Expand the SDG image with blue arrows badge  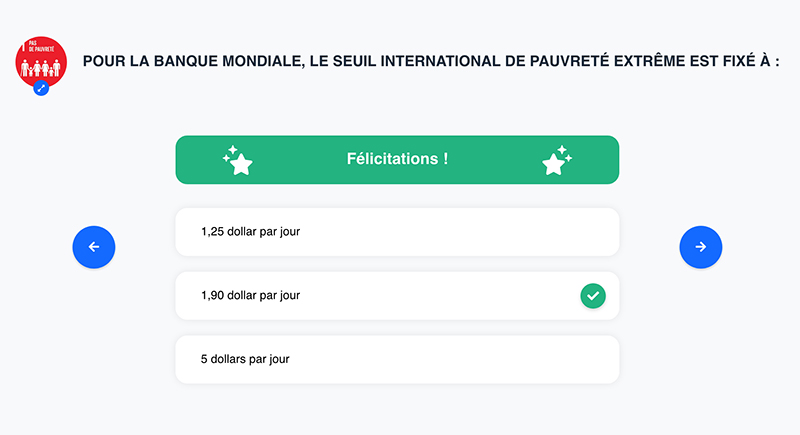click(x=41, y=88)
